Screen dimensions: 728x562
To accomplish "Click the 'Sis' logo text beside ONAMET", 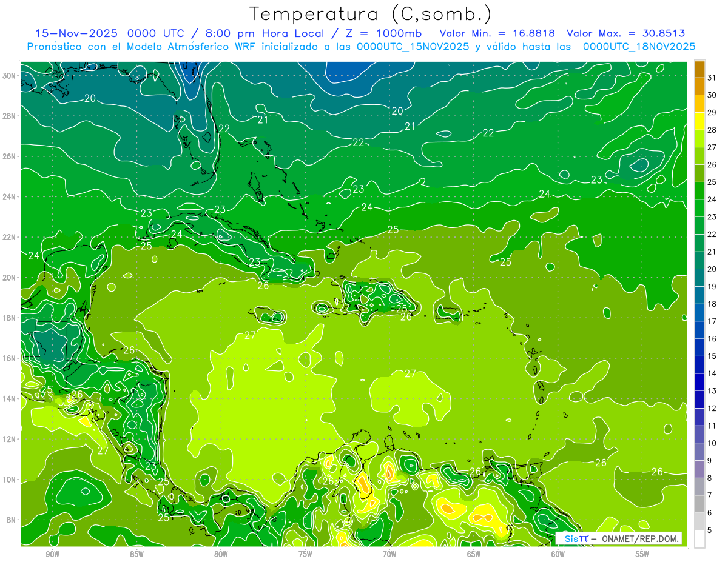I will [570, 538].
